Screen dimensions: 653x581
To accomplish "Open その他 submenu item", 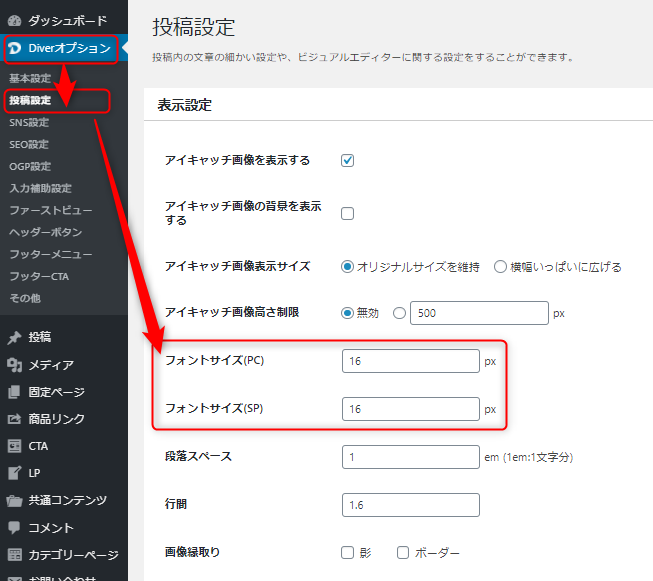I will point(25,298).
